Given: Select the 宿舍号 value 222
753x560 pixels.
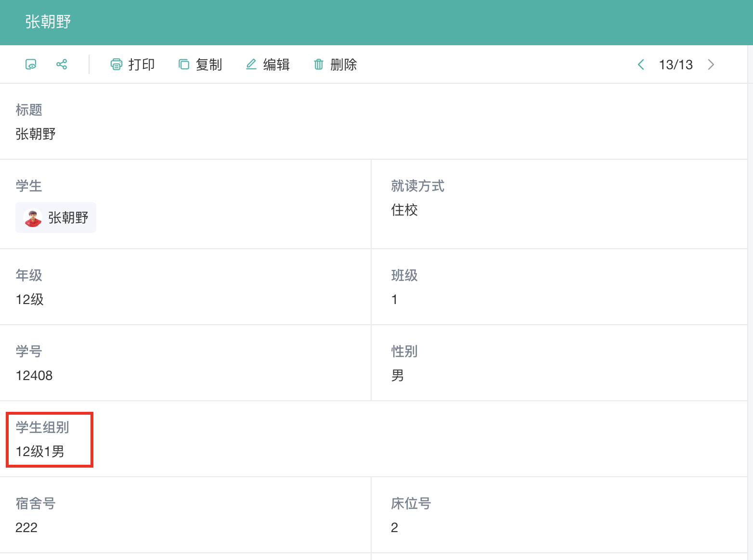Looking at the screenshot, I should point(26,527).
